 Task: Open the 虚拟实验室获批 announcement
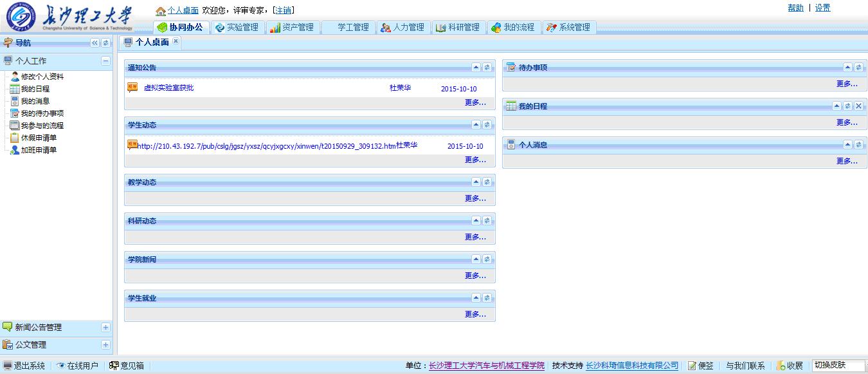tap(168, 88)
